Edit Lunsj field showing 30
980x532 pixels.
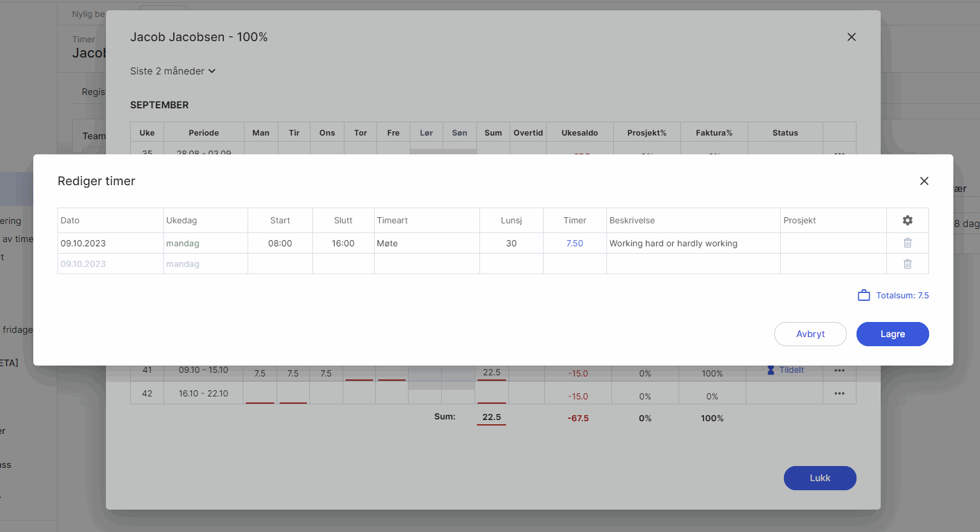[511, 243]
